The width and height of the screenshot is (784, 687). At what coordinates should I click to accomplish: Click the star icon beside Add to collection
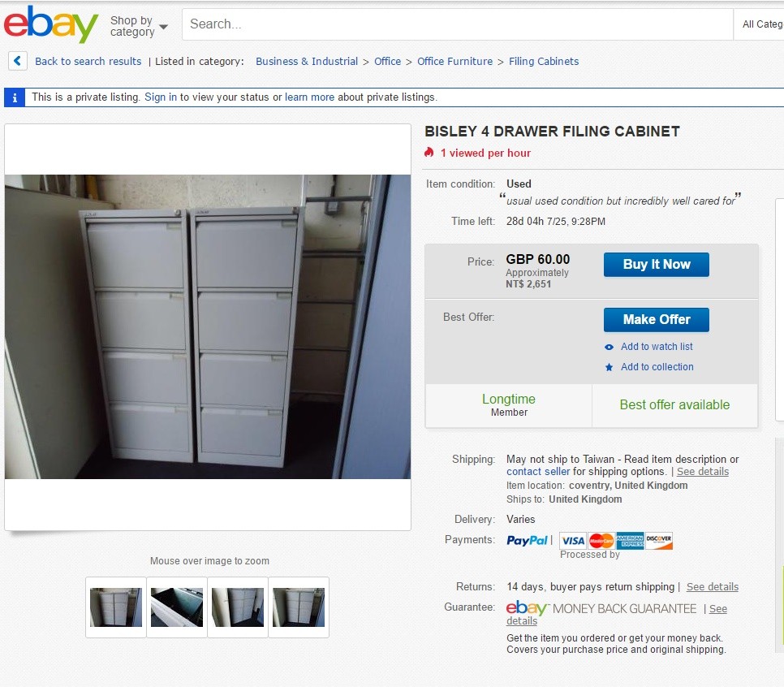(x=609, y=367)
